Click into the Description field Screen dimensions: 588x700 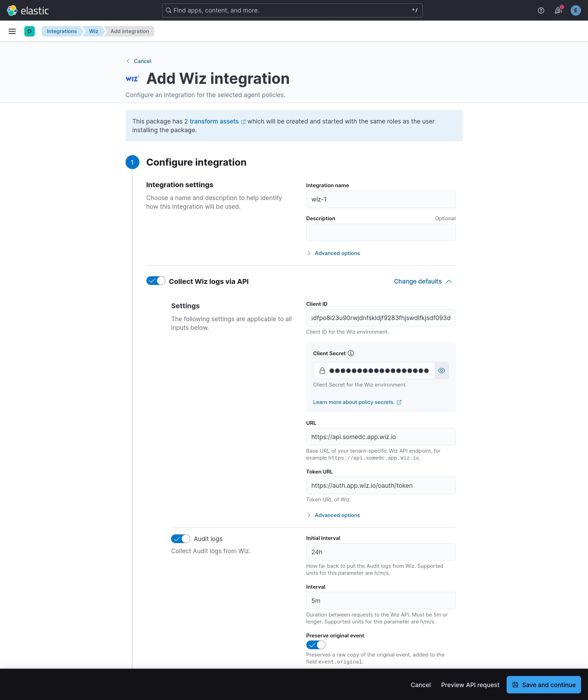(x=381, y=232)
